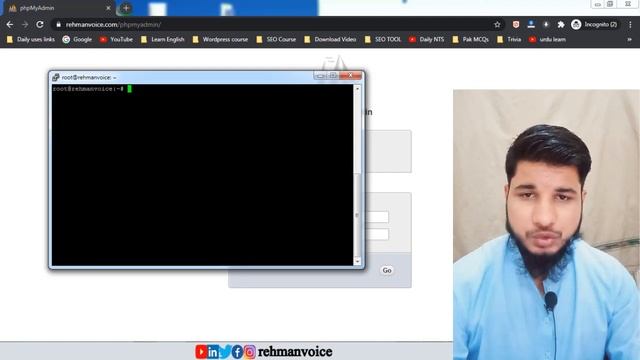The image size is (640, 360).
Task: Click the Go button on login form
Action: (x=387, y=270)
